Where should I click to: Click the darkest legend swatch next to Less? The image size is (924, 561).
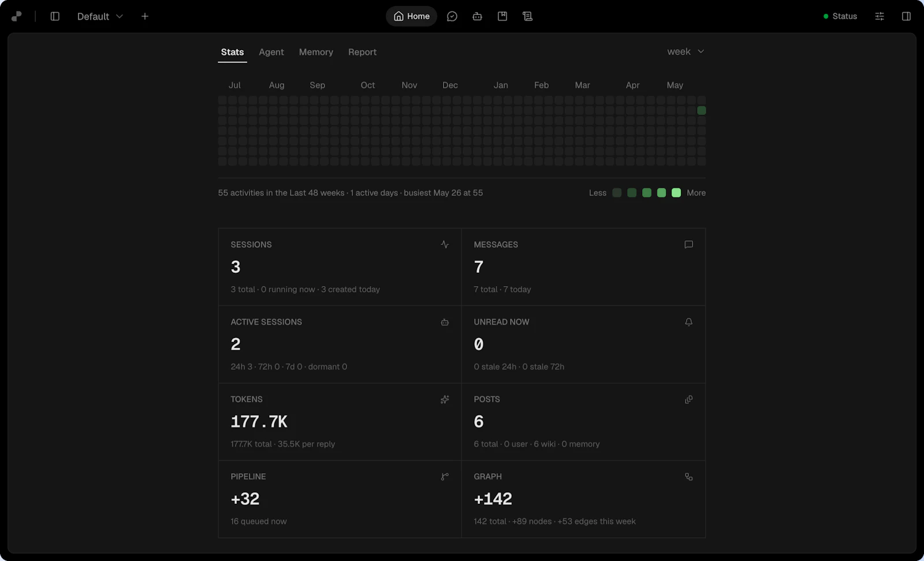617,192
